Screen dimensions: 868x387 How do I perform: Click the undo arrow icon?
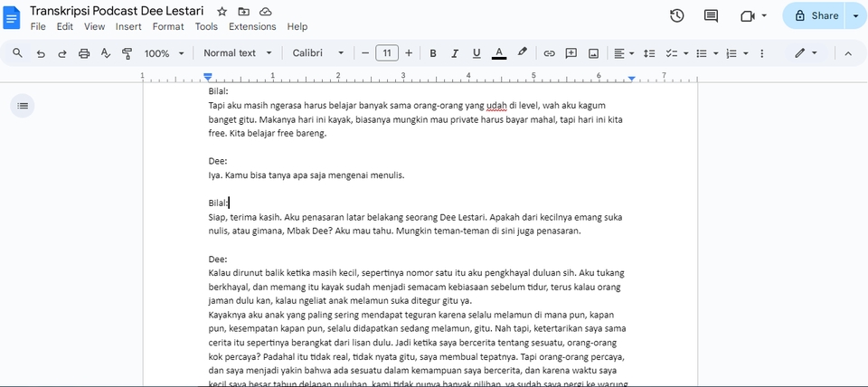click(41, 53)
